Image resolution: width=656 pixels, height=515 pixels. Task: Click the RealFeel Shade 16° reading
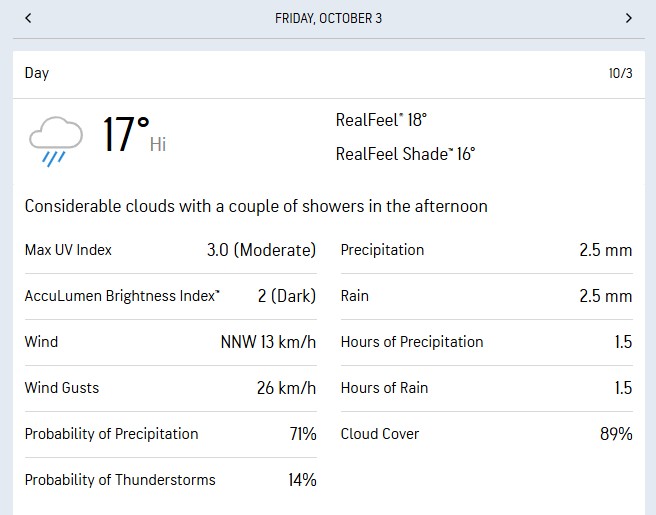coord(405,154)
